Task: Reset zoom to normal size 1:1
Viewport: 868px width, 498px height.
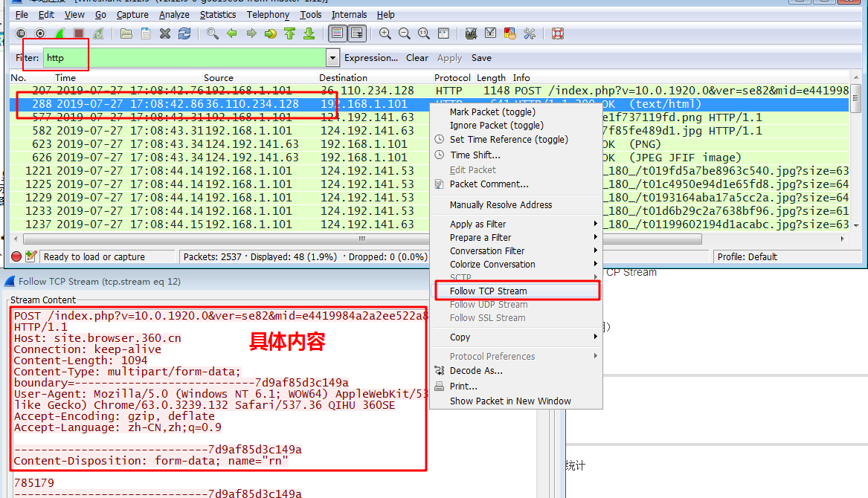Action: coord(424,33)
